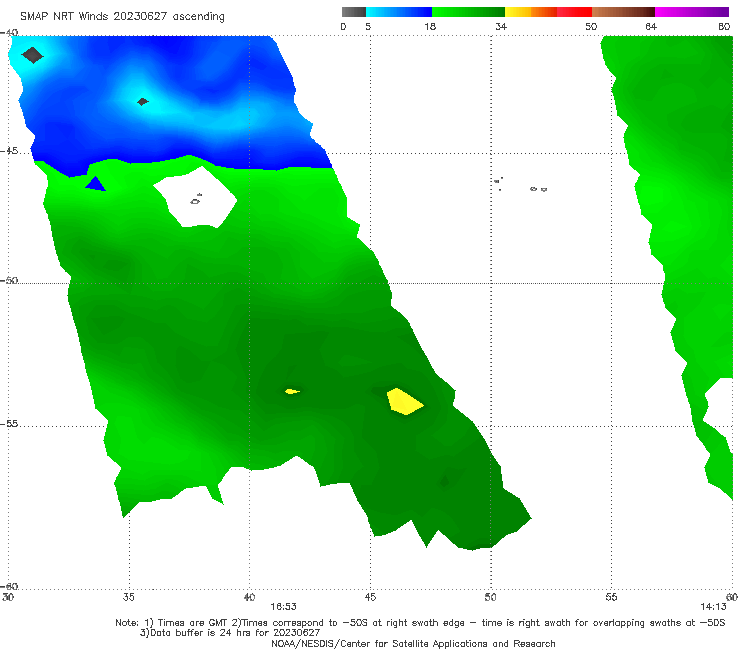
Task: Click the note text 'Times are GMT'
Action: [193, 623]
